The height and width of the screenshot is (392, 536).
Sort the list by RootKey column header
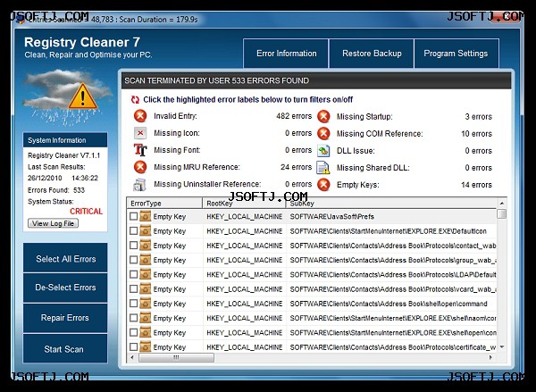[x=244, y=204]
